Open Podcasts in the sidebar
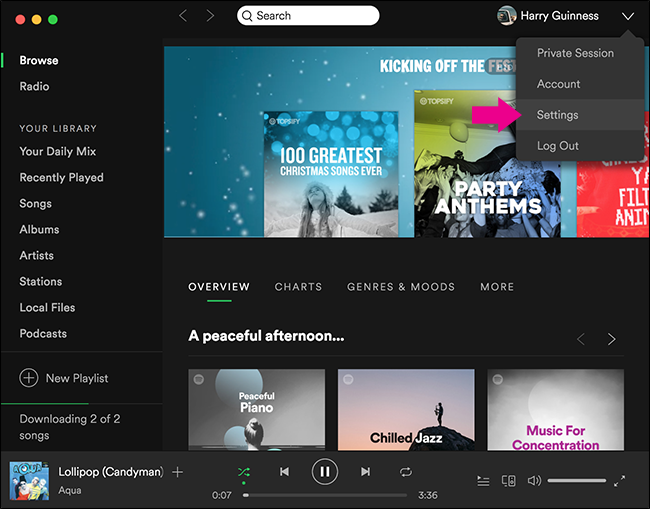Viewport: 650px width, 509px height. (x=43, y=334)
